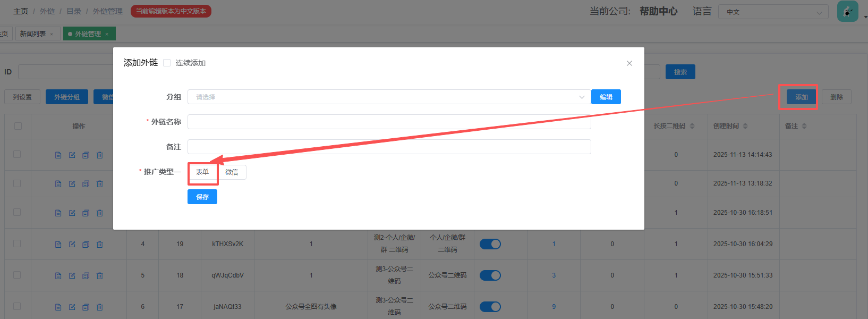Select the 微信 promotion type option
This screenshot has height=319, width=868.
pos(232,172)
